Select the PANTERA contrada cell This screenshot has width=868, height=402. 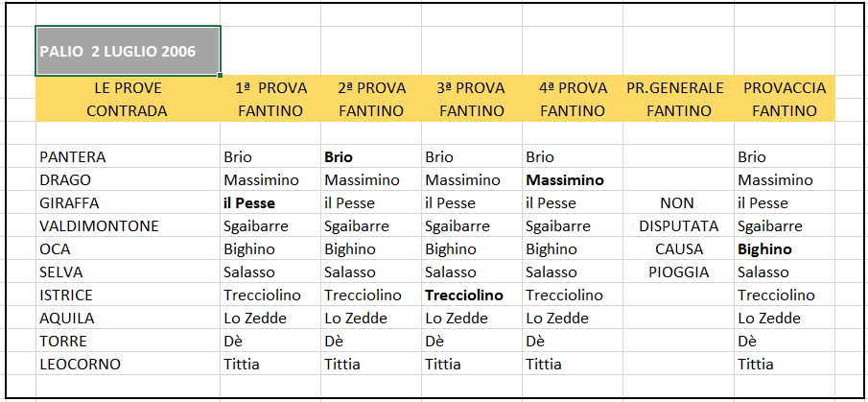point(128,157)
